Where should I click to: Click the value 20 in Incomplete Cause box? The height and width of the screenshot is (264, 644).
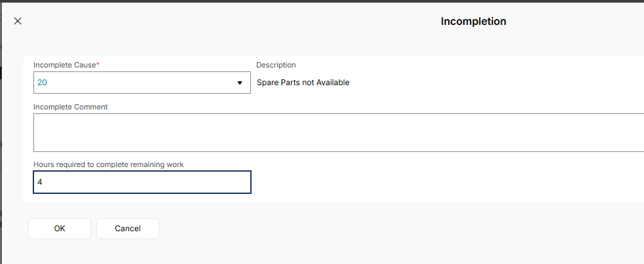point(43,83)
